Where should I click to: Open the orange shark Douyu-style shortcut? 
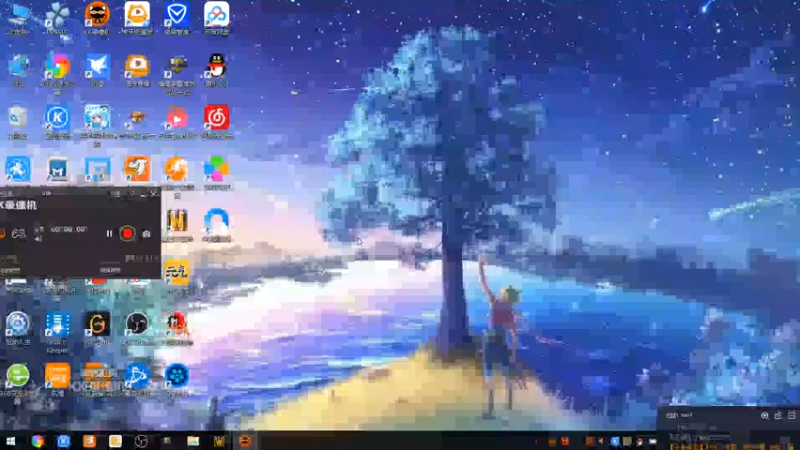click(x=137, y=169)
